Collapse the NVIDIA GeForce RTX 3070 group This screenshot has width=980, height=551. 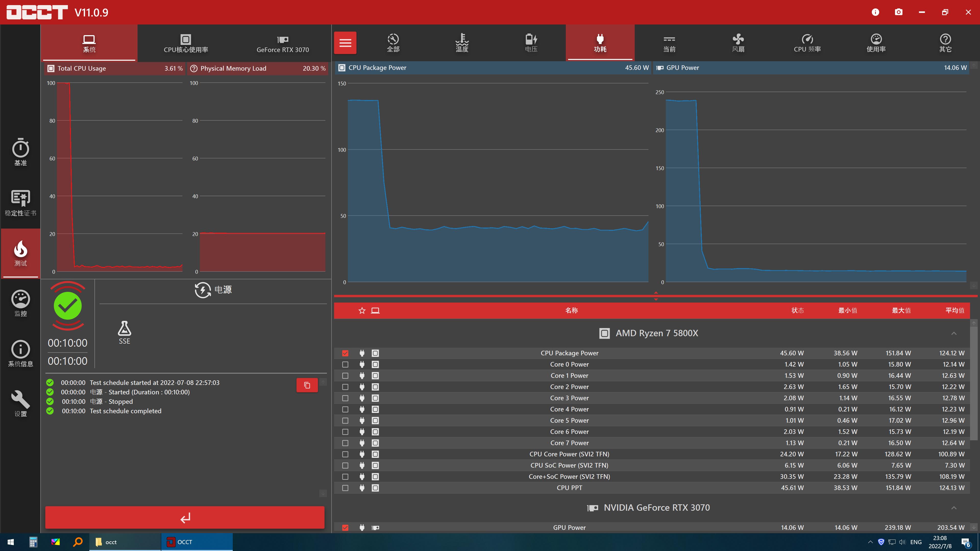953,508
